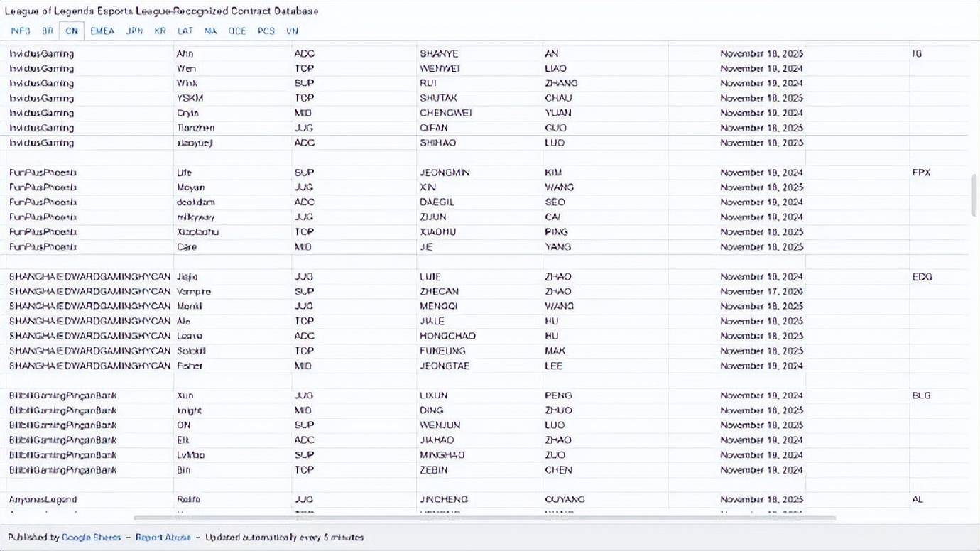Switch to the INFO sheet tab
The width and height of the screenshot is (980, 551).
(21, 31)
